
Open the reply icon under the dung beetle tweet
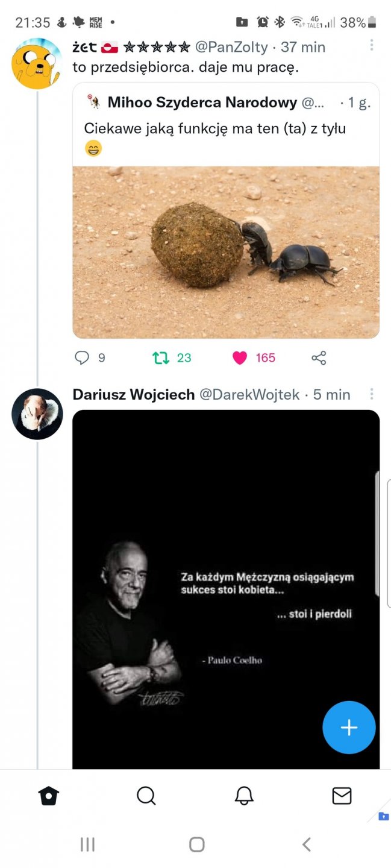(x=82, y=358)
